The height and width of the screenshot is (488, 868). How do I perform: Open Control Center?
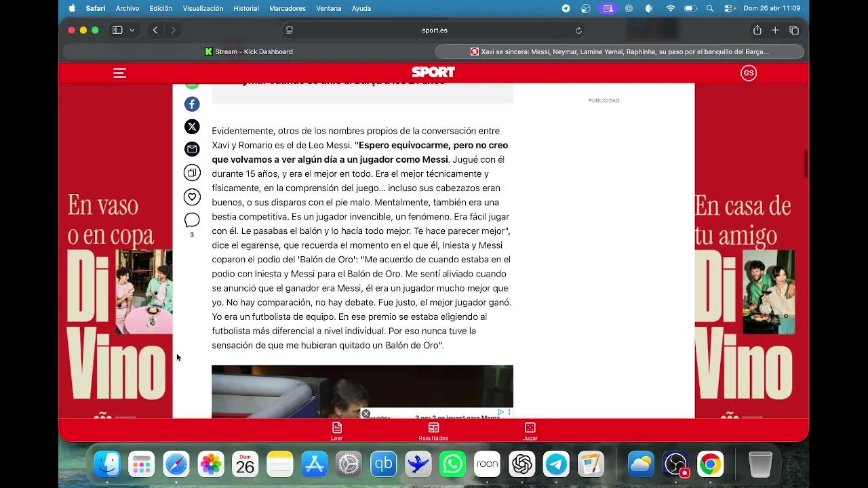pyautogui.click(x=730, y=8)
